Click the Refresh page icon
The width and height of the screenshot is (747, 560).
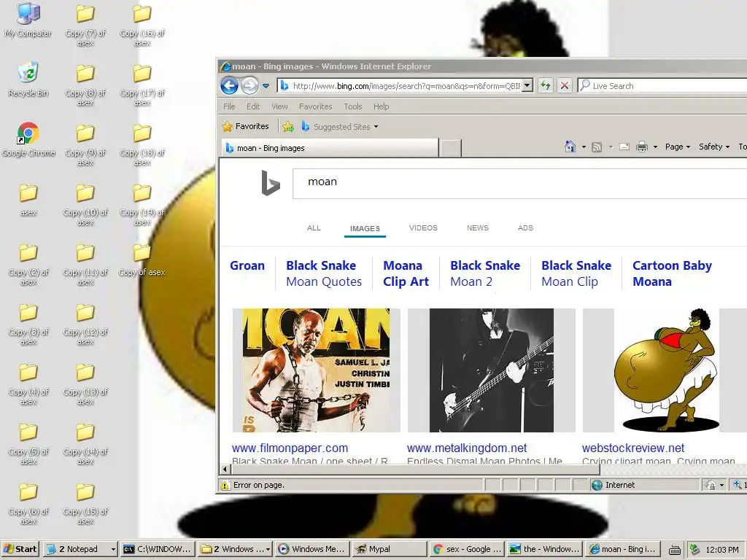(x=545, y=86)
